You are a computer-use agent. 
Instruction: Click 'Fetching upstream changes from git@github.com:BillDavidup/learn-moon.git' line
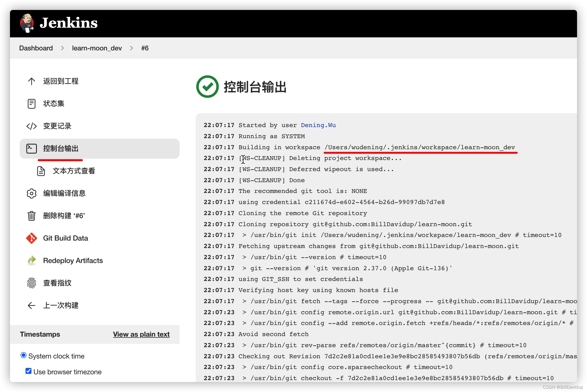379,246
